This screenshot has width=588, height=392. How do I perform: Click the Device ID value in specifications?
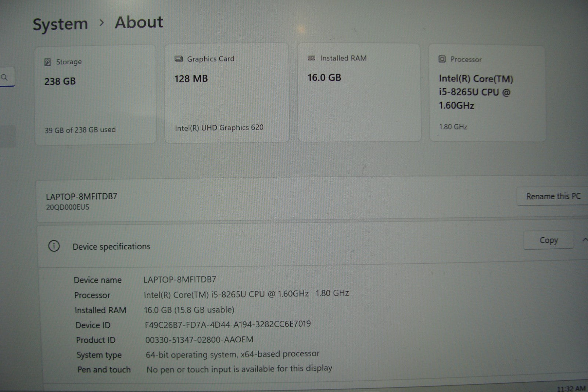[228, 324]
